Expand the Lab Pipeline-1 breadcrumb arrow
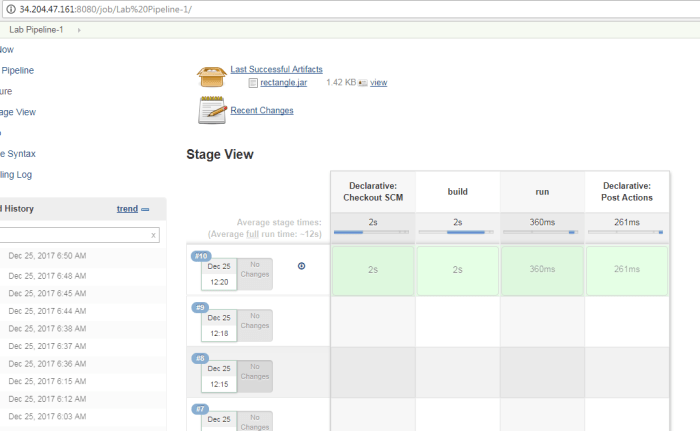The image size is (700, 431). coord(79,30)
